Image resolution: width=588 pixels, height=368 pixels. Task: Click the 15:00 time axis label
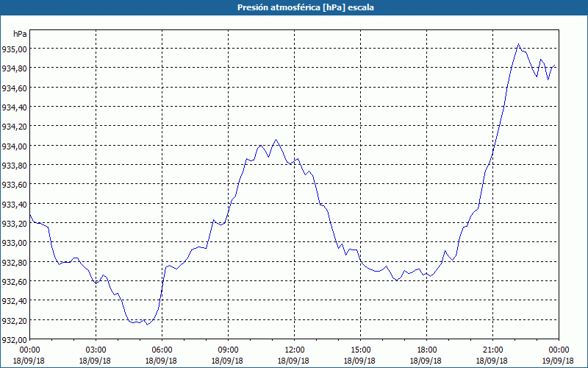point(360,350)
